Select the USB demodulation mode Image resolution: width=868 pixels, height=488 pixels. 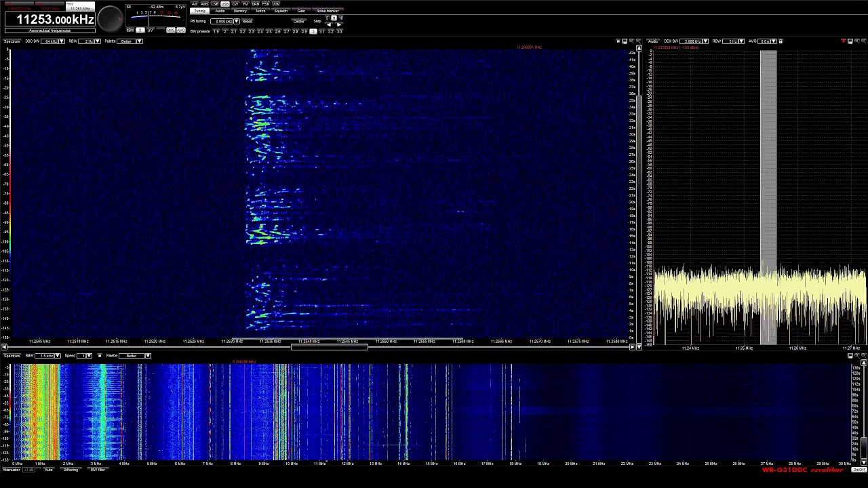coord(225,4)
